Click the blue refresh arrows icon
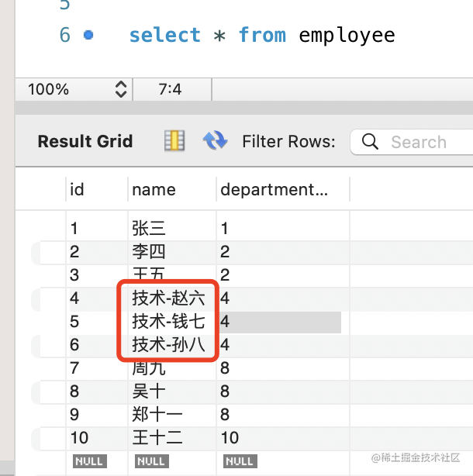The width and height of the screenshot is (473, 476). 215,140
